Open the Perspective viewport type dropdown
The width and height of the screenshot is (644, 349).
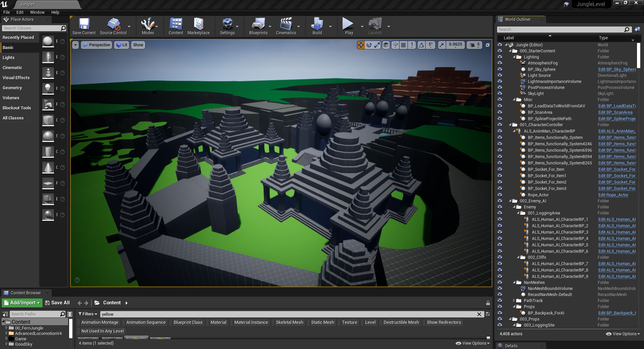96,45
